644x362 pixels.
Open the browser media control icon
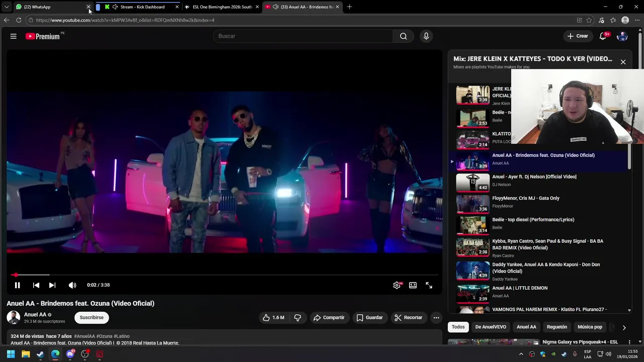(x=601, y=20)
